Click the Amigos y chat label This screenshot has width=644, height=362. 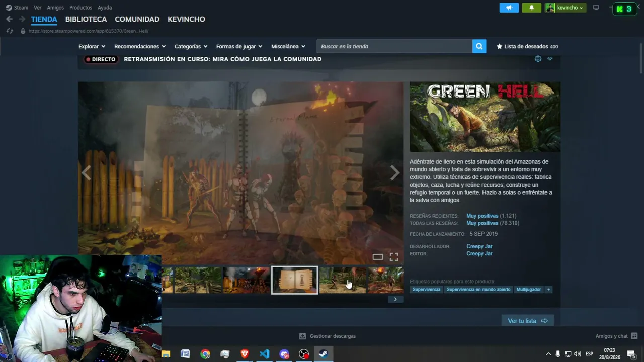(611, 336)
